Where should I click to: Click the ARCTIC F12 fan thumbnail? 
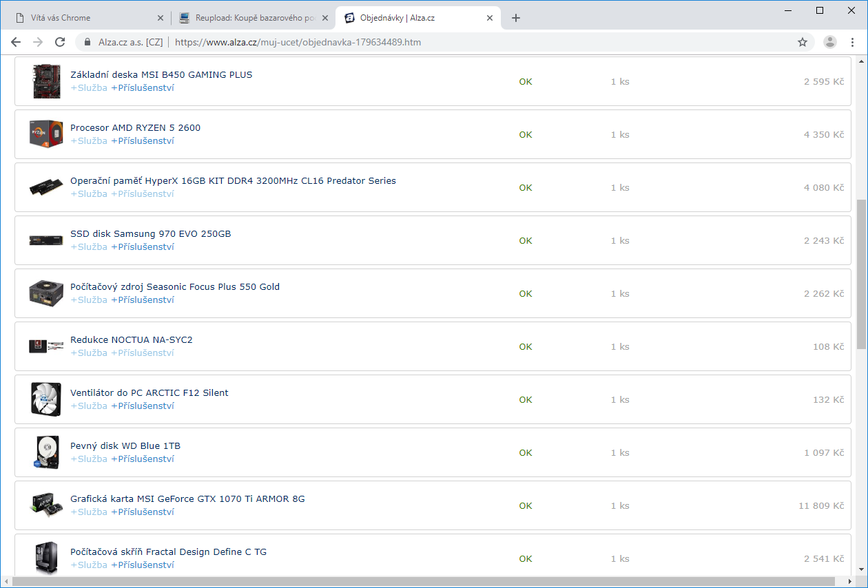coord(46,399)
